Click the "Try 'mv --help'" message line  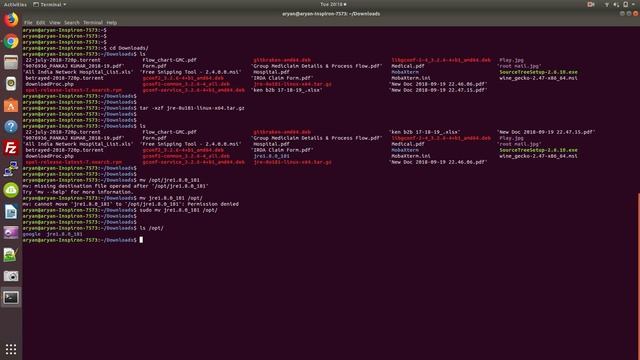click(x=78, y=192)
